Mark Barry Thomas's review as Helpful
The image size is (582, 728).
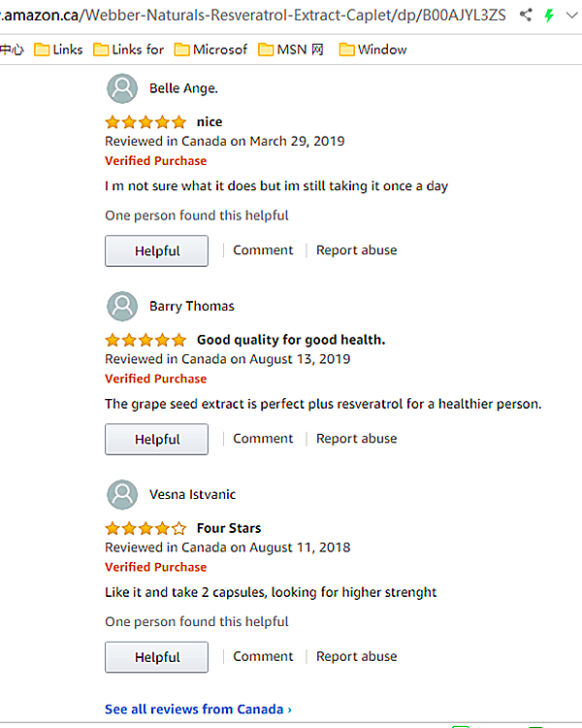click(x=156, y=439)
